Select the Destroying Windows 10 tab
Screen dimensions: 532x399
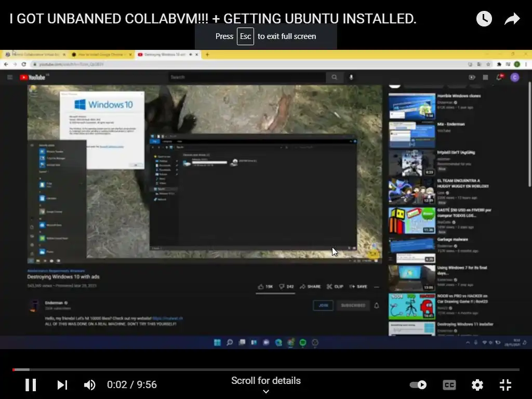(x=168, y=54)
